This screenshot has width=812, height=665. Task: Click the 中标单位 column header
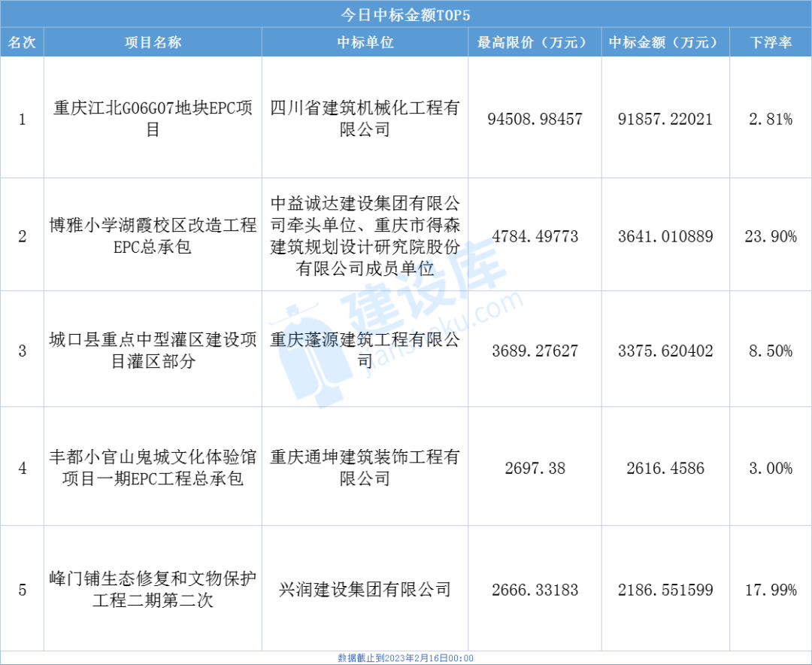pyautogui.click(x=364, y=43)
